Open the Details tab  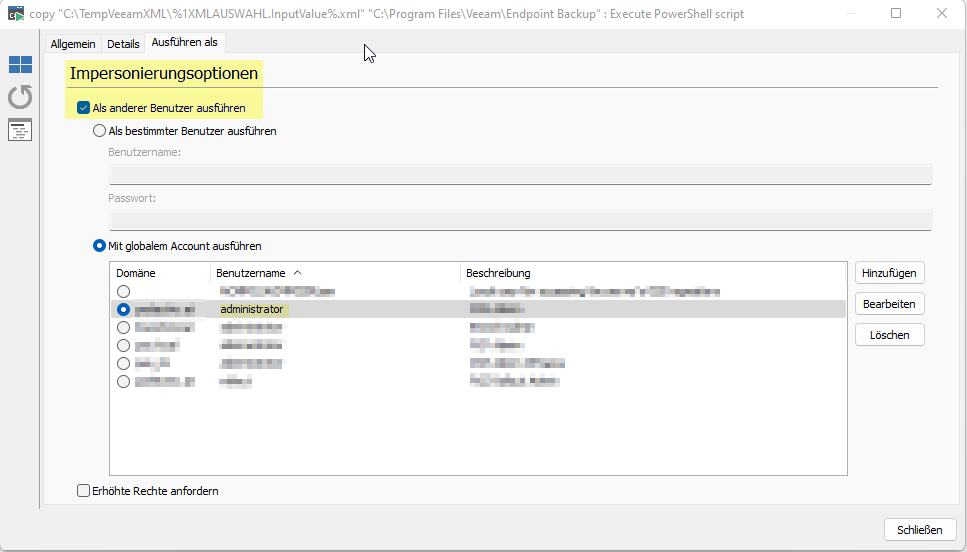coord(123,44)
